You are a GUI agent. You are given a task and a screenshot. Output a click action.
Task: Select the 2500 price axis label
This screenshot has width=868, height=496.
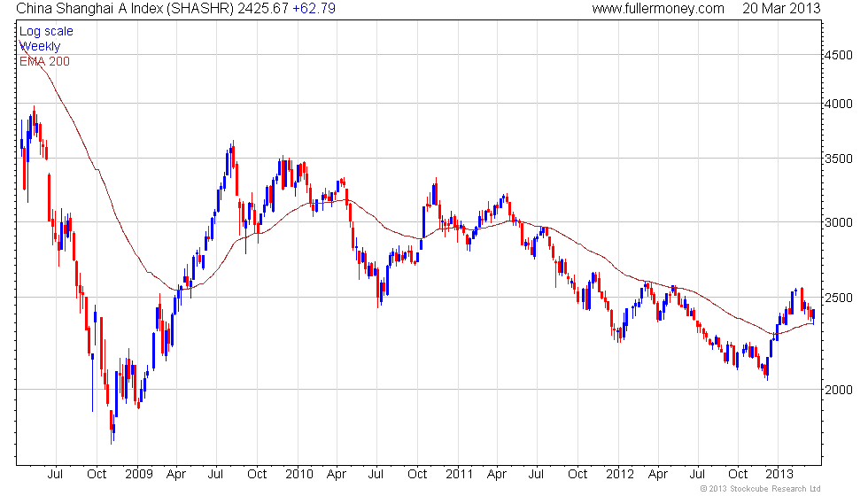[838, 298]
